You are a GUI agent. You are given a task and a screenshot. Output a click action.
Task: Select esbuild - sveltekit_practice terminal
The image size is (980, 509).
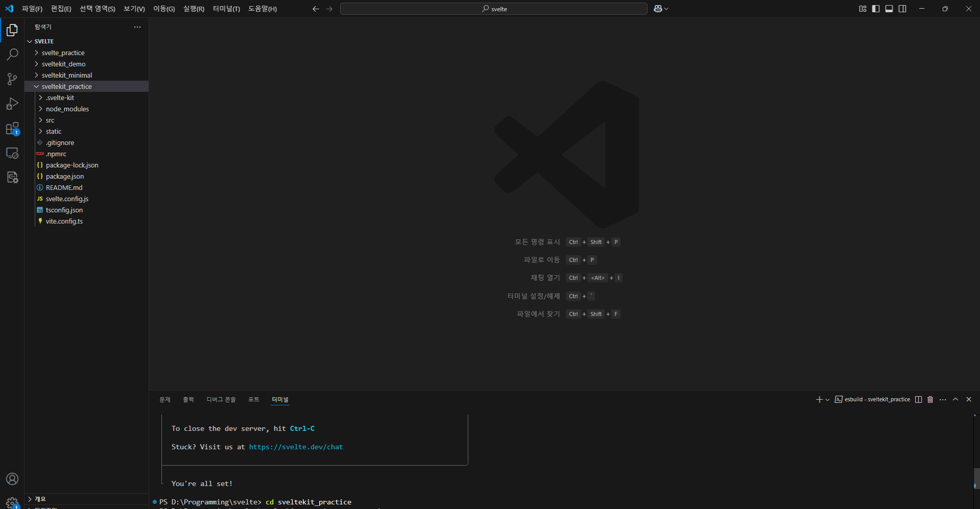click(872, 399)
